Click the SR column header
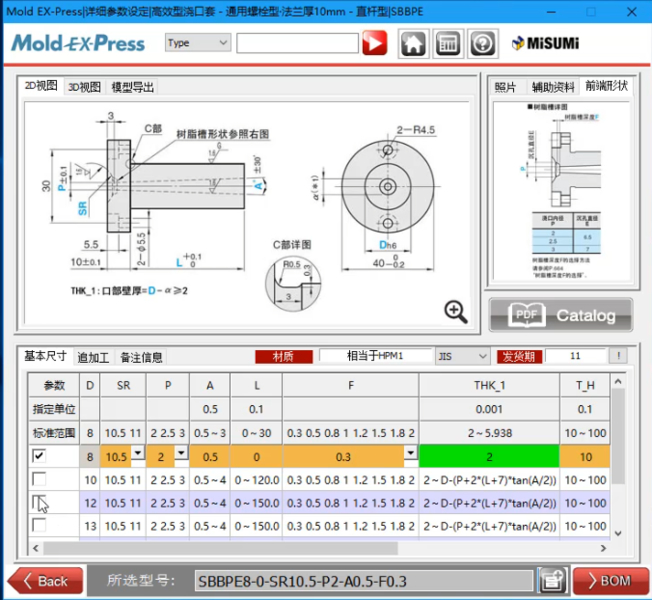 tap(123, 385)
